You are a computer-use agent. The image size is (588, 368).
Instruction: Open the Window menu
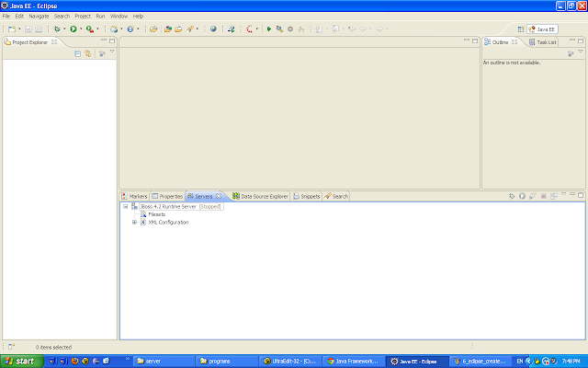point(119,17)
